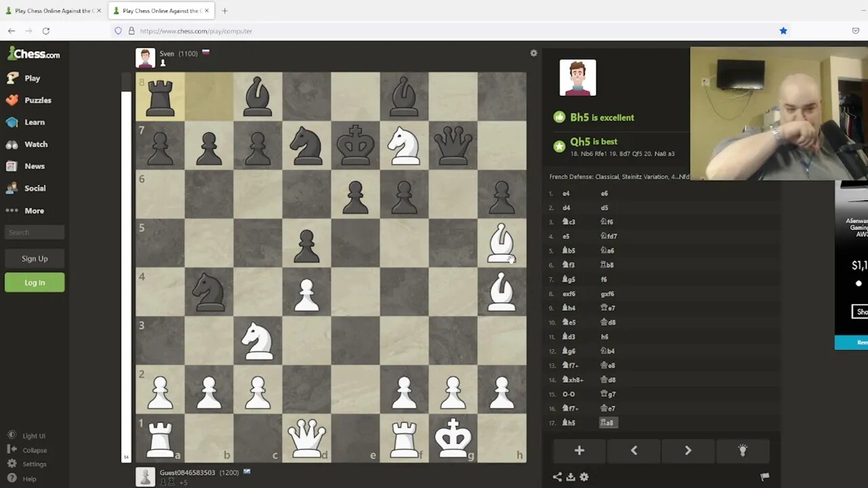Click the 'Bh5 is excellent' evaluation text
This screenshot has height=488, width=868.
pos(602,117)
